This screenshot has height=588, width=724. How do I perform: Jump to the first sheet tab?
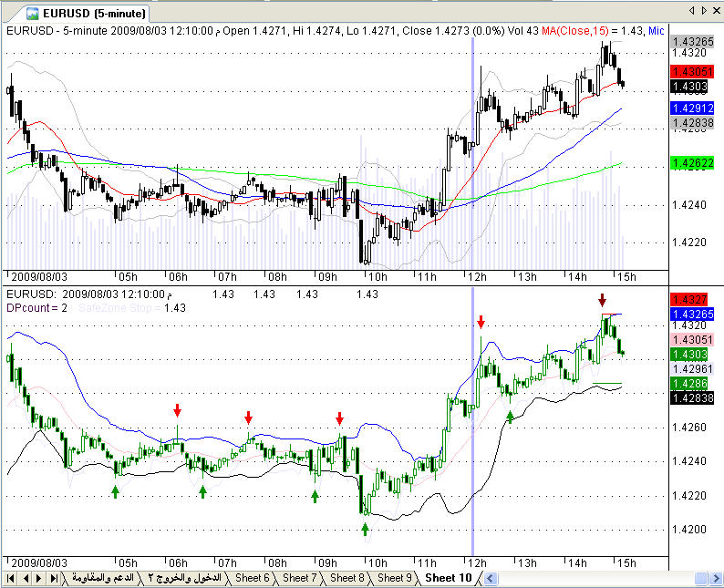(x=10, y=578)
